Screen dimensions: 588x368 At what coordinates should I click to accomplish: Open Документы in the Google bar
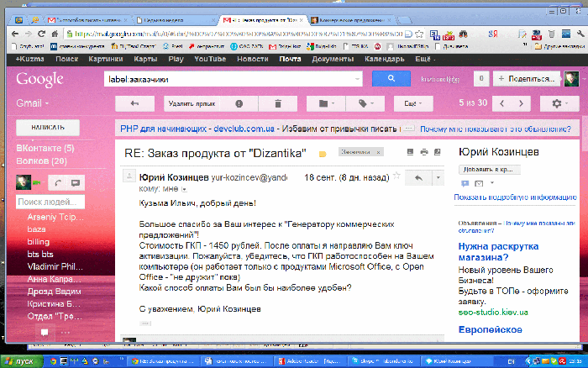point(333,60)
